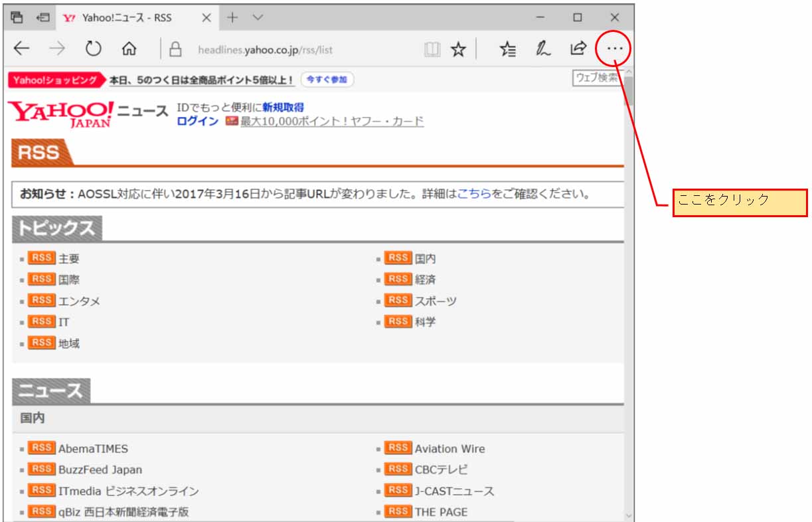This screenshot has height=522, width=812.
Task: Open Web Notes pen icon
Action: point(543,48)
